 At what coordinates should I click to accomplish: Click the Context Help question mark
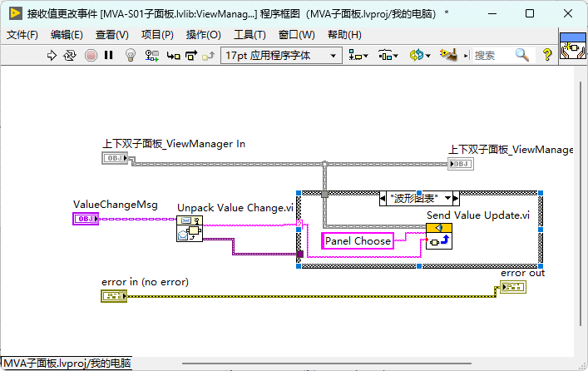(547, 55)
